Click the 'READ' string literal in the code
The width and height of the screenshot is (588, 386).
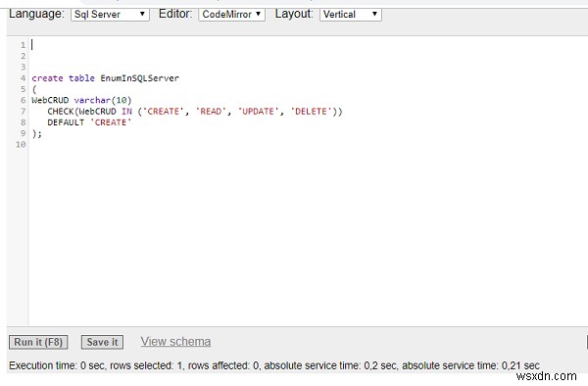pyautogui.click(x=211, y=112)
